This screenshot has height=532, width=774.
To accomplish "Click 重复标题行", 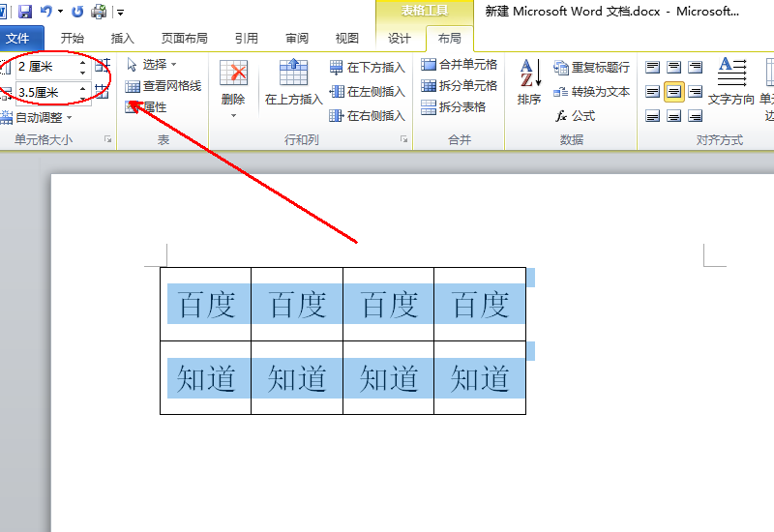I will click(591, 67).
